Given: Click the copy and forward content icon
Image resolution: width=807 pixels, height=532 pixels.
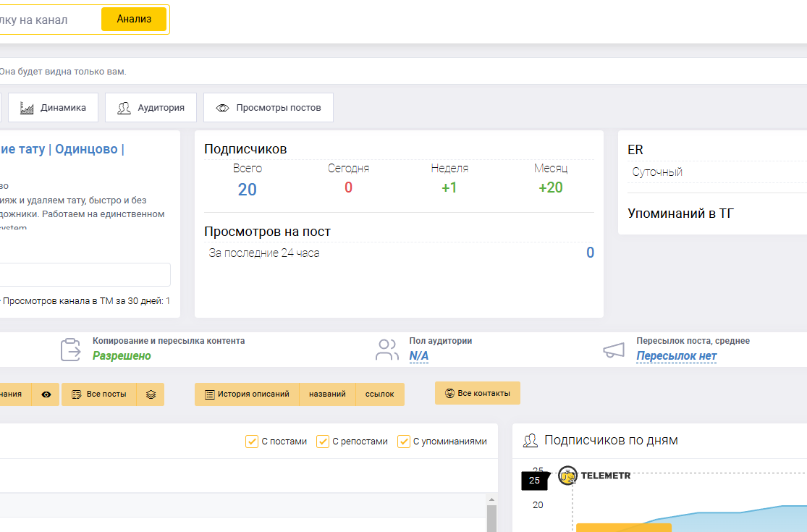Looking at the screenshot, I should tap(70, 350).
